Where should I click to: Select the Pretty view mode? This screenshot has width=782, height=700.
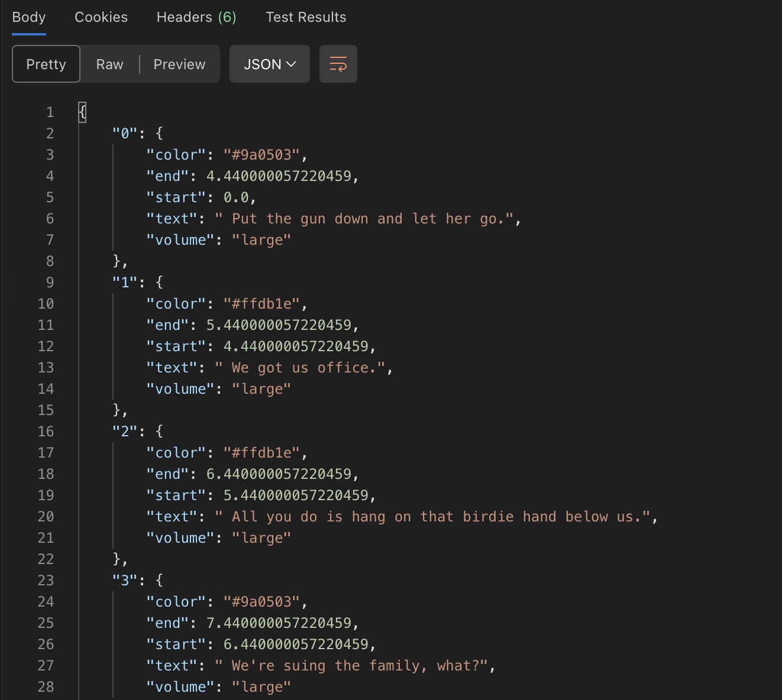click(46, 64)
